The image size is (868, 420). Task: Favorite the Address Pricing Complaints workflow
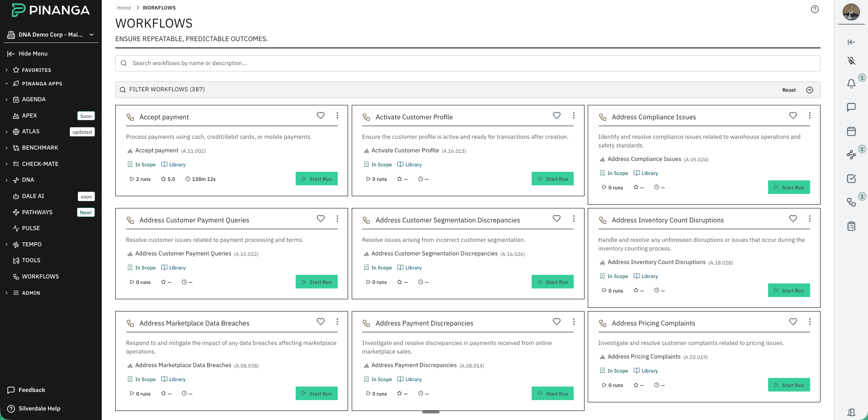click(793, 322)
